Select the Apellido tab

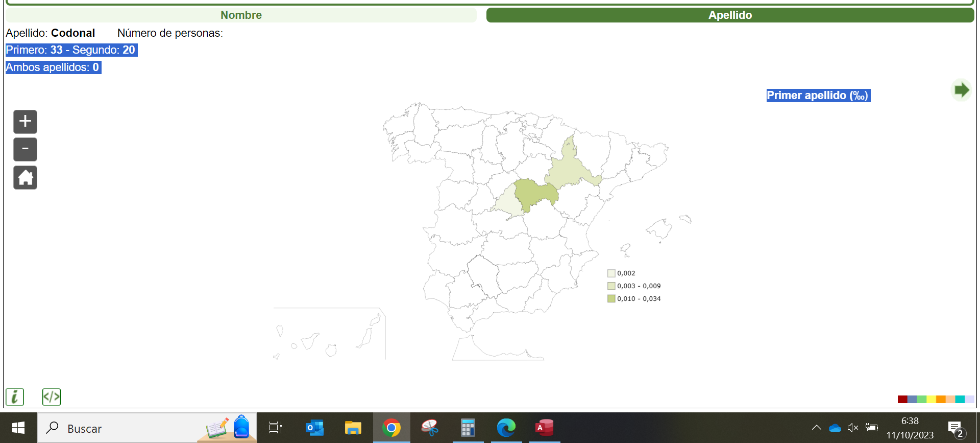click(x=730, y=15)
